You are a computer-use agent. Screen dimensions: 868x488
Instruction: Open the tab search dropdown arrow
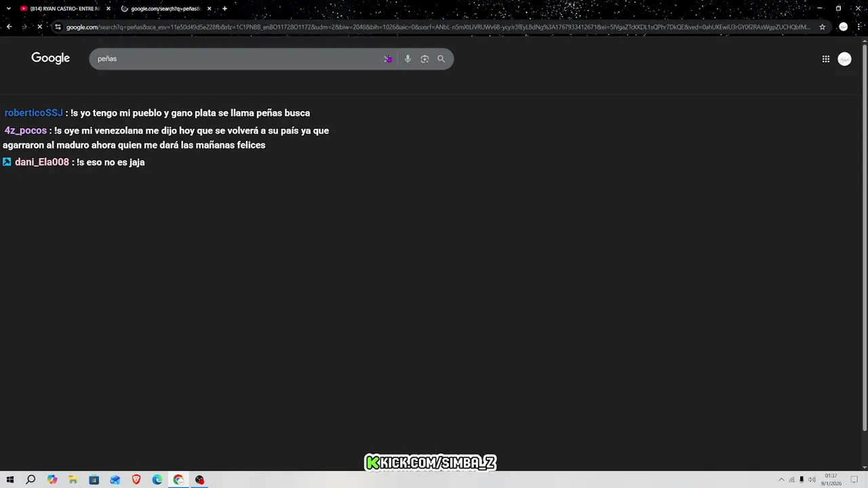coord(8,9)
